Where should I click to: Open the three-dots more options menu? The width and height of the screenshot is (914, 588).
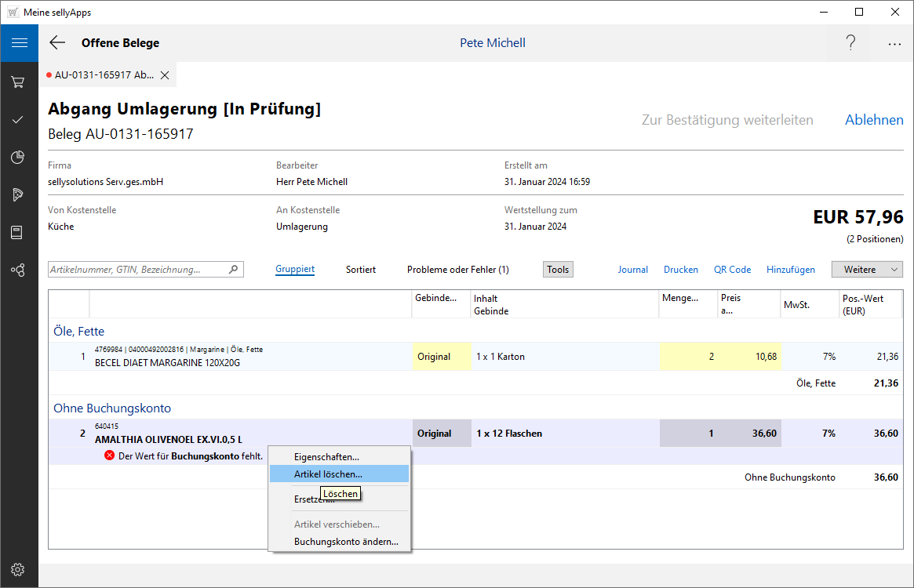(x=894, y=44)
